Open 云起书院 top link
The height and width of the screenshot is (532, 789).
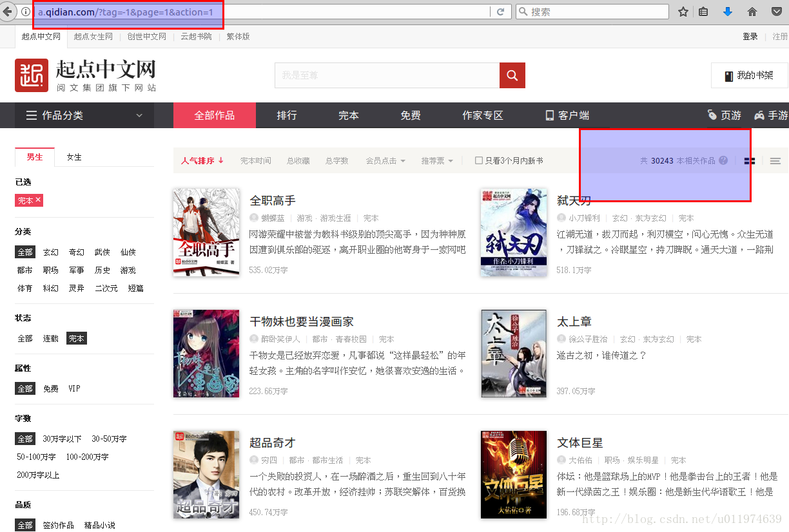196,37
